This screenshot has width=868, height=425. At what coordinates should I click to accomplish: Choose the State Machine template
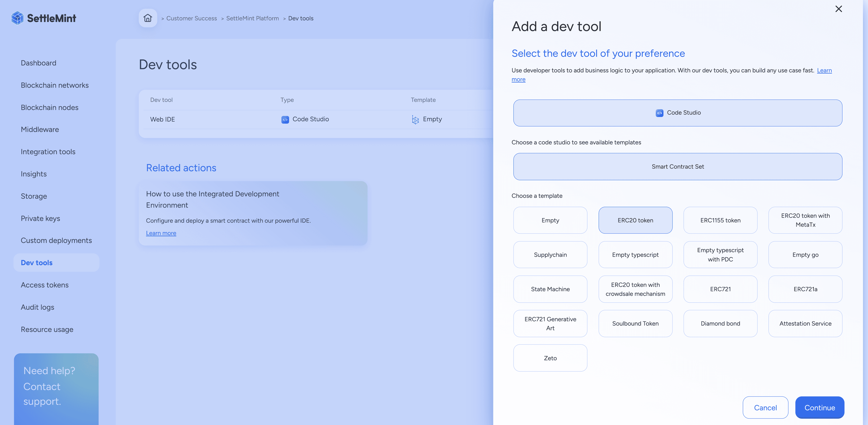point(550,289)
